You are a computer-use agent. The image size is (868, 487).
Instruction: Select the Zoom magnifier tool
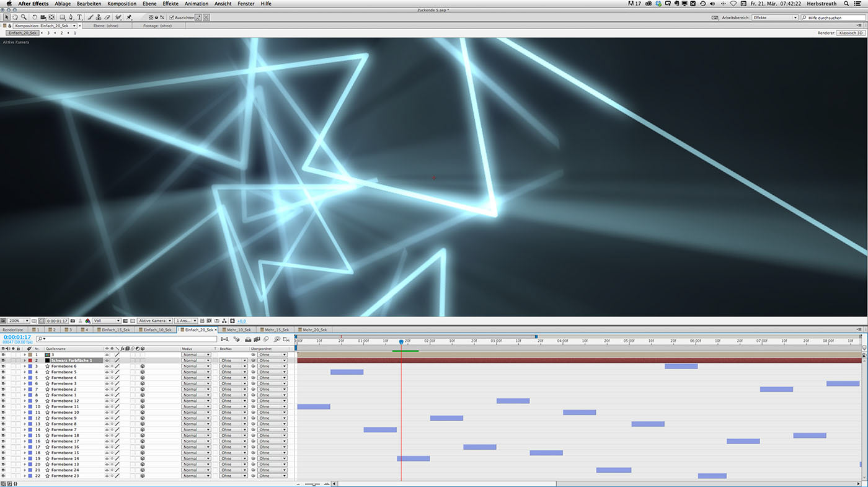pos(24,17)
